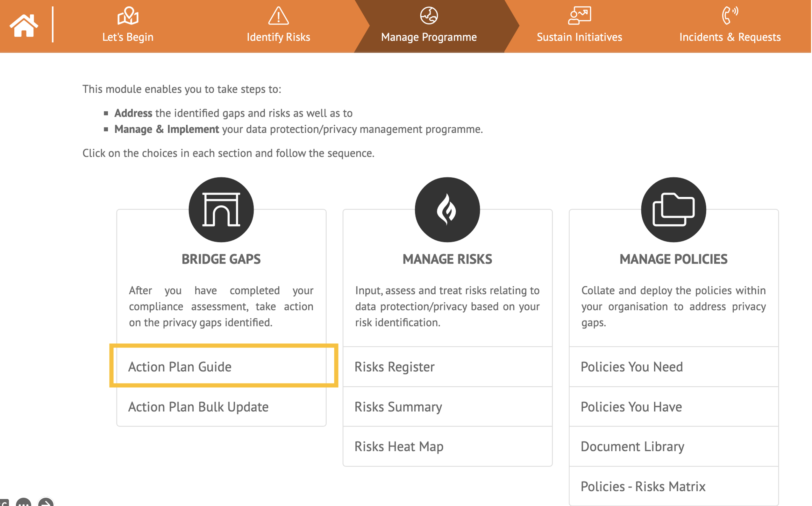The width and height of the screenshot is (812, 506).
Task: Click the Identify Risks warning triangle icon
Action: pos(278,16)
